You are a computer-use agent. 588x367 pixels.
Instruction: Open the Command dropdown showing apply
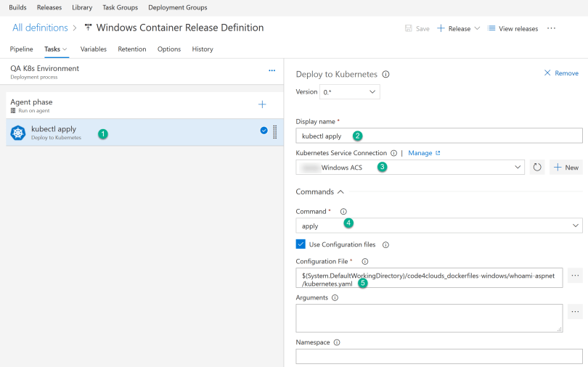pyautogui.click(x=439, y=226)
